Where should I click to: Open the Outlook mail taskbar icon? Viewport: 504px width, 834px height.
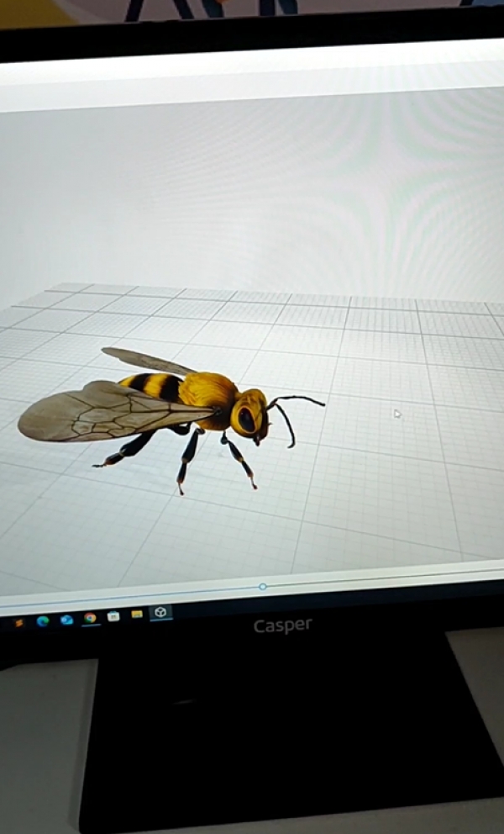(x=66, y=620)
